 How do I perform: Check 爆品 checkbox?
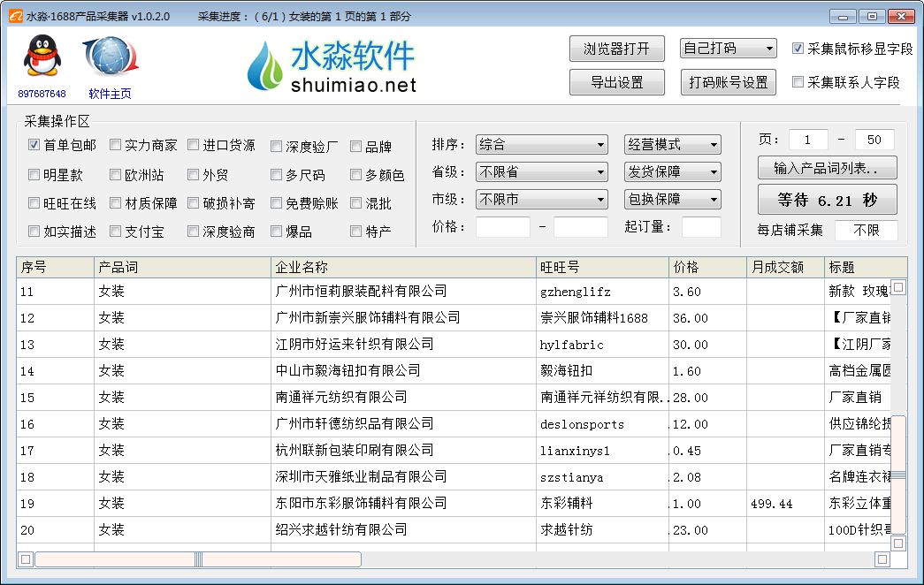tap(277, 232)
